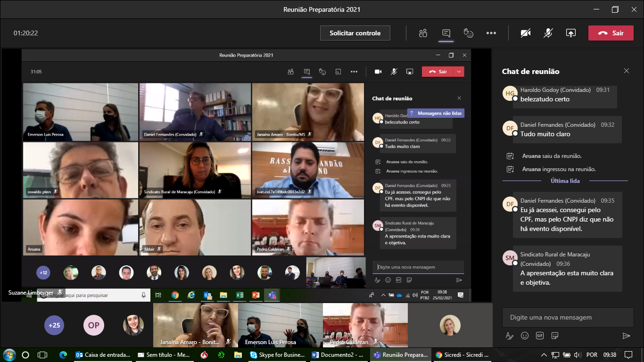
Task: Toggle the meeting chat panel icon
Action: point(446,33)
